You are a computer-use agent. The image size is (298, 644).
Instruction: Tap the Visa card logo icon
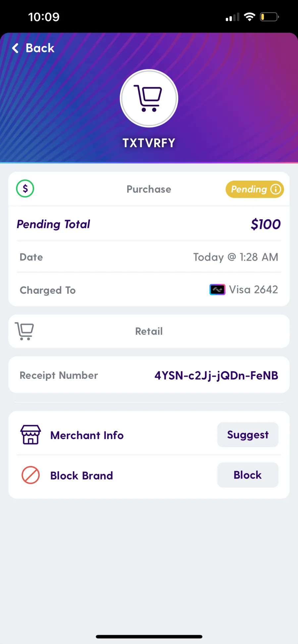pos(217,290)
